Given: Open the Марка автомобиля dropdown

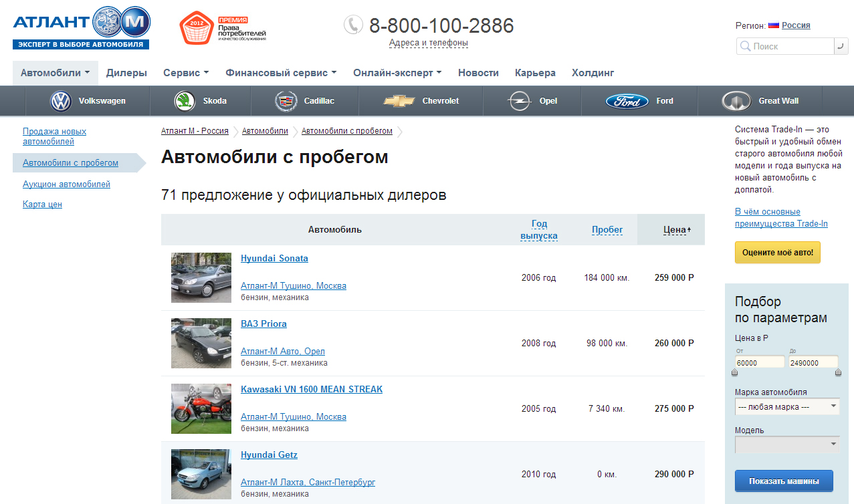Looking at the screenshot, I should [x=787, y=406].
